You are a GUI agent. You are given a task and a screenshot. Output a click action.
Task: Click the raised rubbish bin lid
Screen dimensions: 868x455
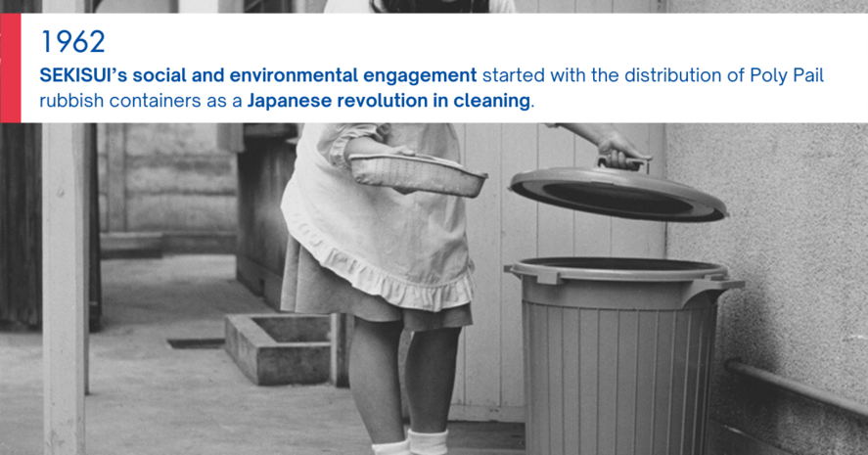pyautogui.click(x=617, y=194)
